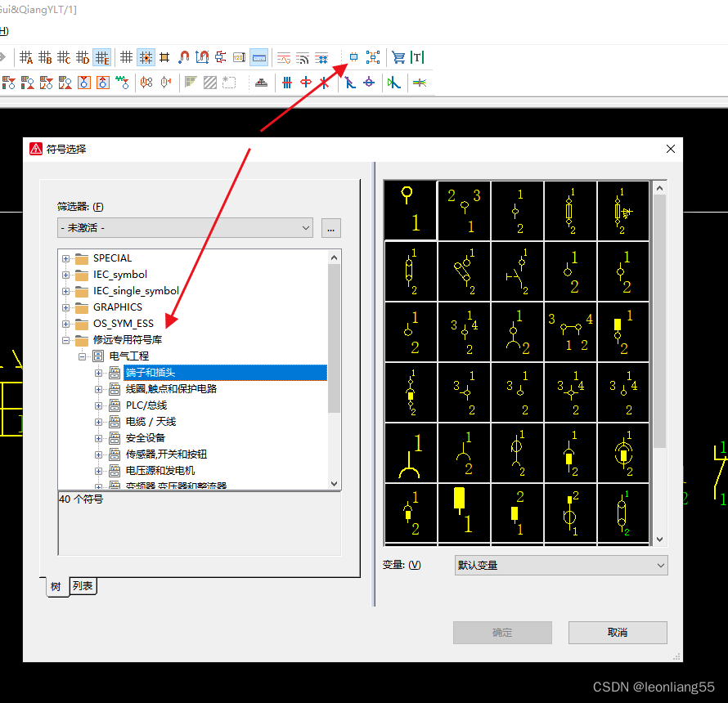The height and width of the screenshot is (703, 728).
Task: Open the 筛选器 filter dropdown
Action: pyautogui.click(x=186, y=228)
